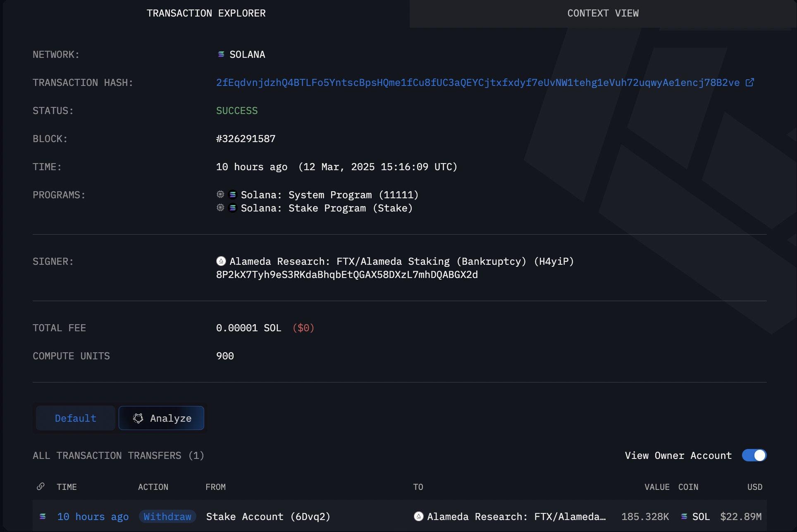
Task: Click the Solana: System Program (11111) link
Action: coord(329,195)
